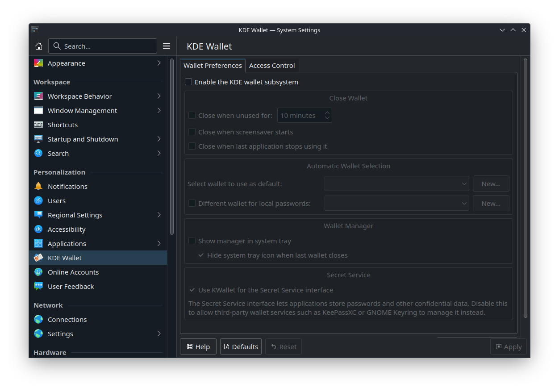Click the sidebar vertical scrollbar
The image size is (559, 392).
(172, 146)
